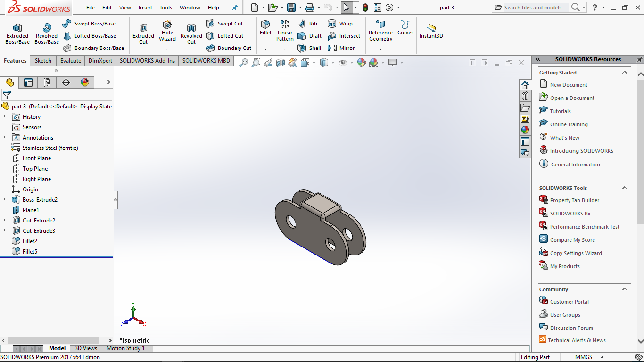644x362 pixels.
Task: Switch to the Sketch tab
Action: [43, 60]
